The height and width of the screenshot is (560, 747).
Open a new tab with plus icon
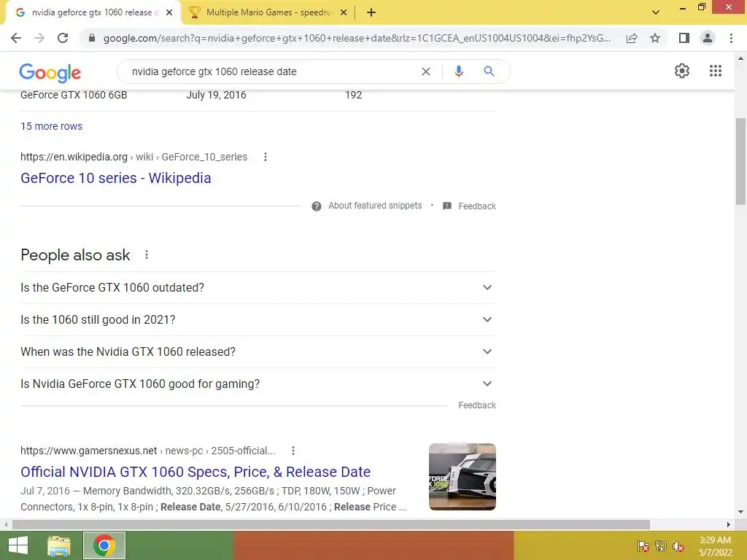coord(371,13)
